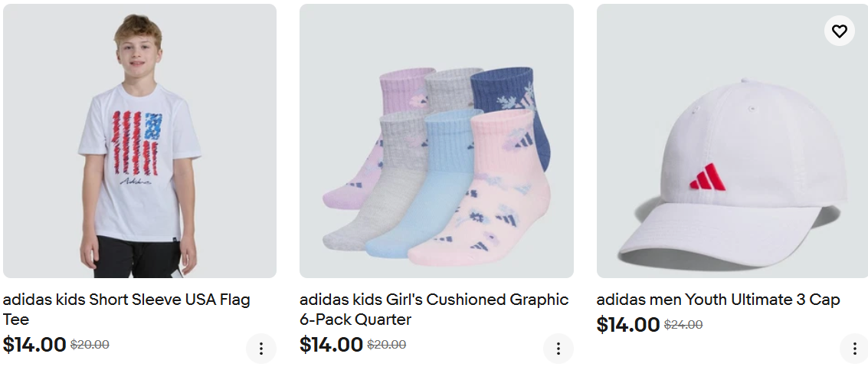Open more options for Youth Ultimate 3 Cap

(x=855, y=349)
